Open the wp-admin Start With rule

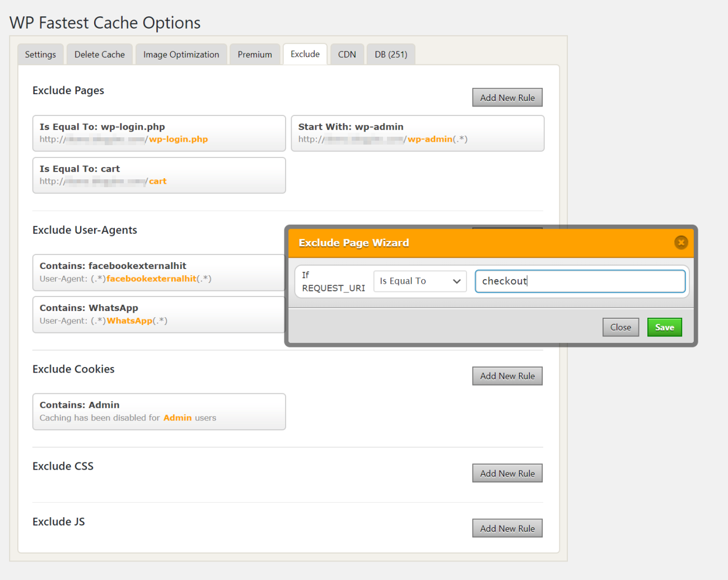pos(417,133)
